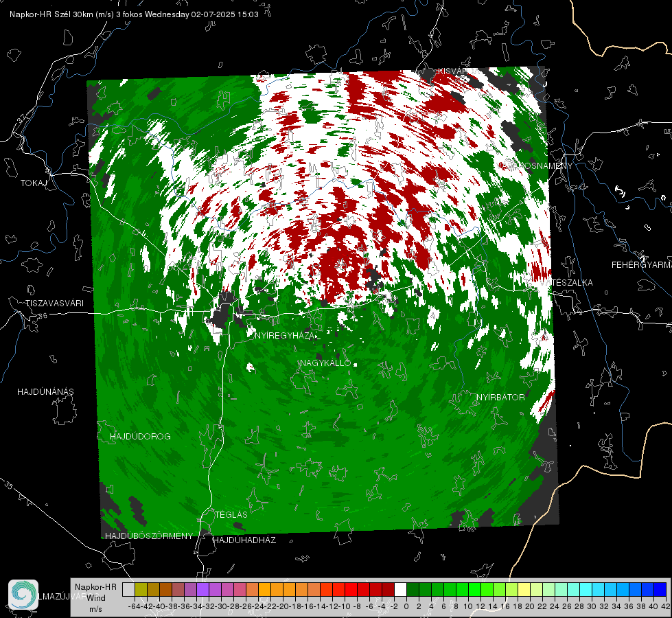Image resolution: width=672 pixels, height=618 pixels.
Task: Select the grey first swatch in the legend
Action: coord(128,589)
